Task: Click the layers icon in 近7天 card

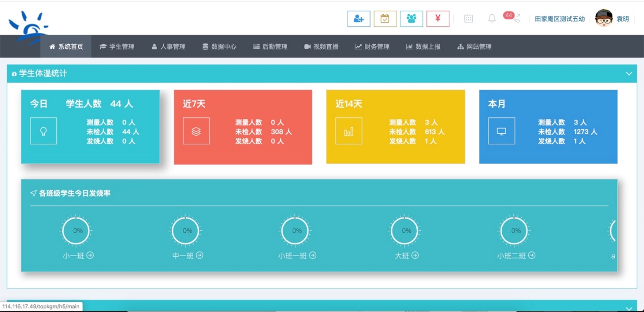Action: click(x=196, y=131)
